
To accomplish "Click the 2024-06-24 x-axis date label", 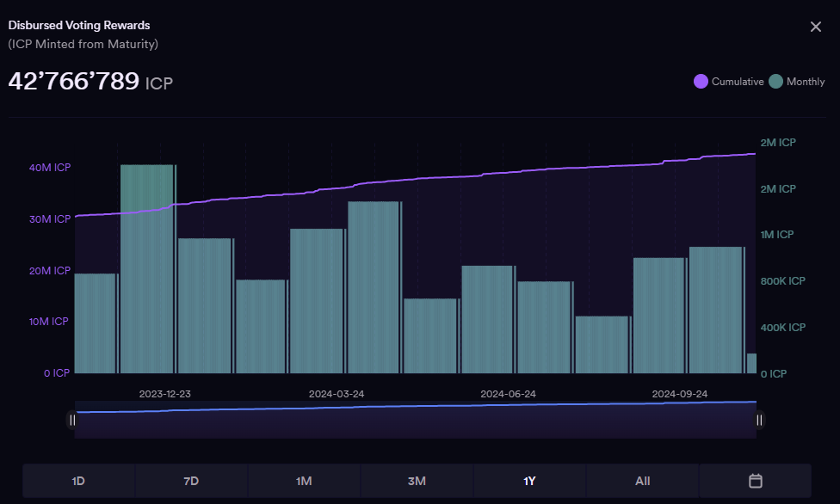I will pyautogui.click(x=508, y=394).
